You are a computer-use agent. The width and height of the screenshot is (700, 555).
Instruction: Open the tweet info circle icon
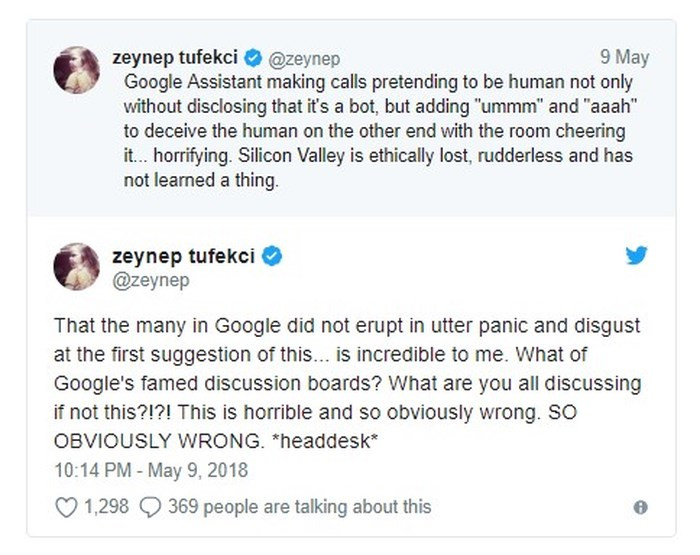click(640, 508)
